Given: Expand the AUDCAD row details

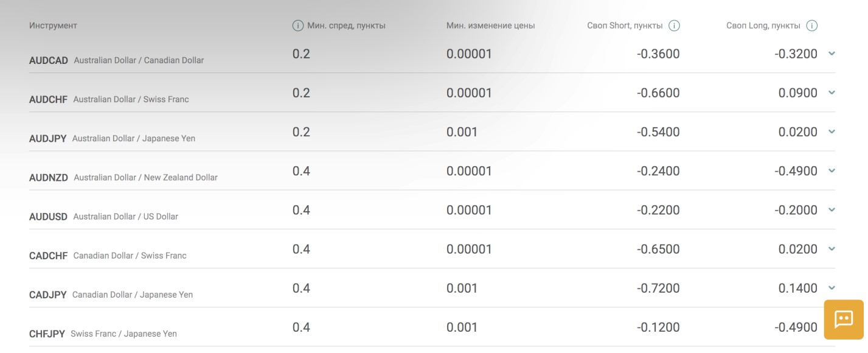Looking at the screenshot, I should [x=832, y=54].
